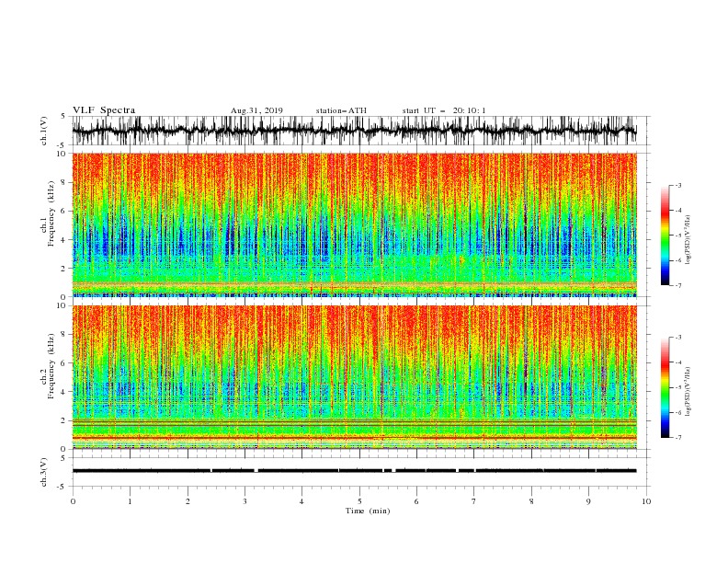Click the time axis tick label '7'
The image size is (728, 563).
(474, 501)
